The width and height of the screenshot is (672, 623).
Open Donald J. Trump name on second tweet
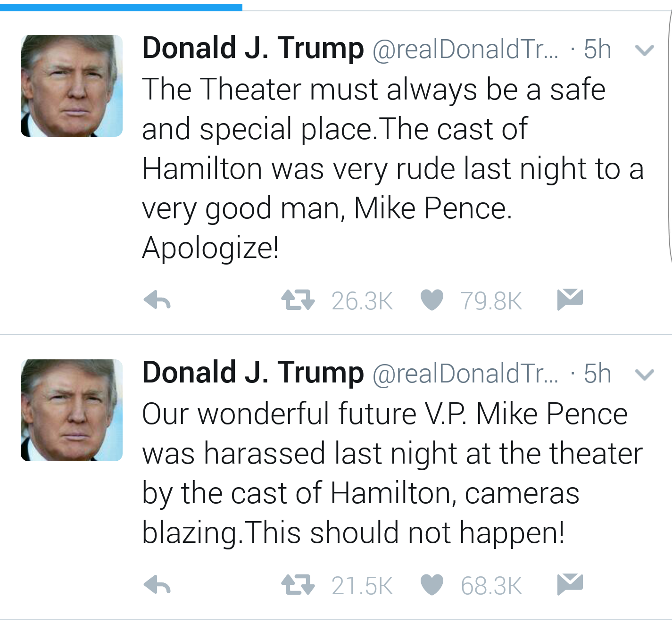click(253, 373)
